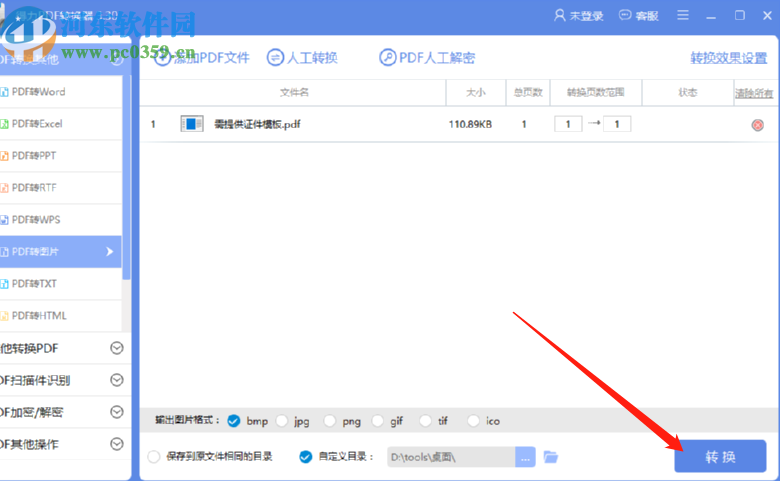Choose png output image format
The width and height of the screenshot is (780, 481).
tap(329, 421)
